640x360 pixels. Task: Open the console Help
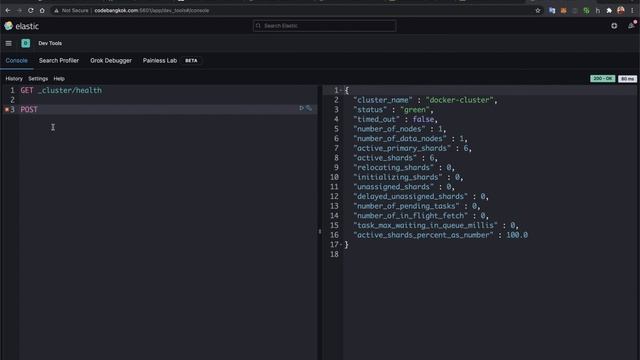tap(59, 79)
